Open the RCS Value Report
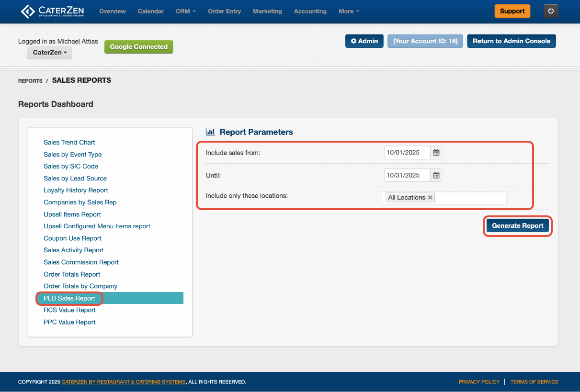580x392 pixels. 70,310
